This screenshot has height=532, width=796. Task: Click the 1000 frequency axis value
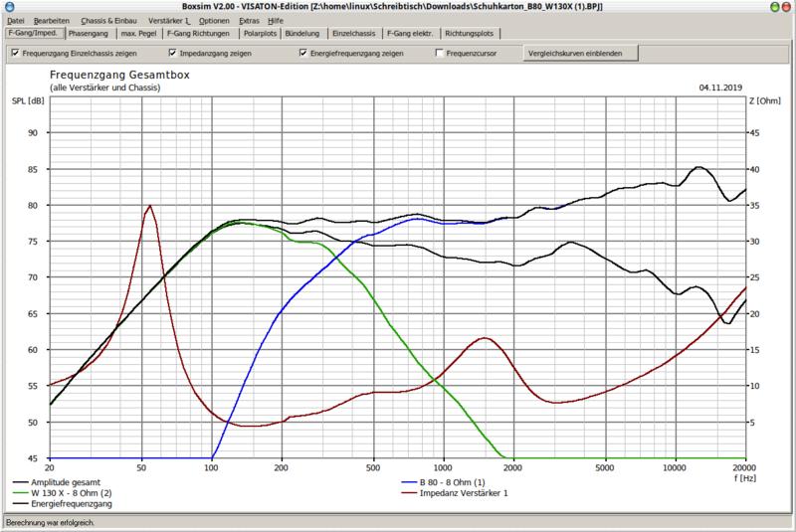pos(443,467)
